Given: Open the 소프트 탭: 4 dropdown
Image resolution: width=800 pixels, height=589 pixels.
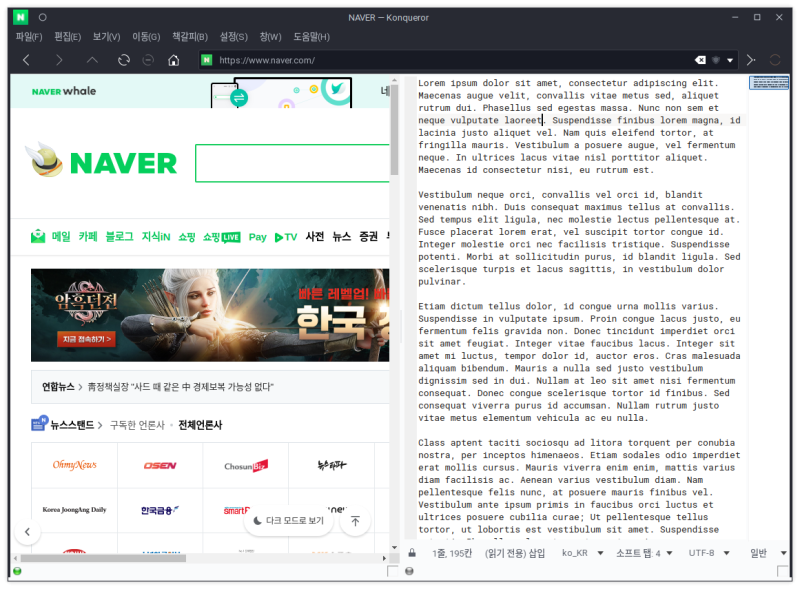Looking at the screenshot, I should point(644,552).
